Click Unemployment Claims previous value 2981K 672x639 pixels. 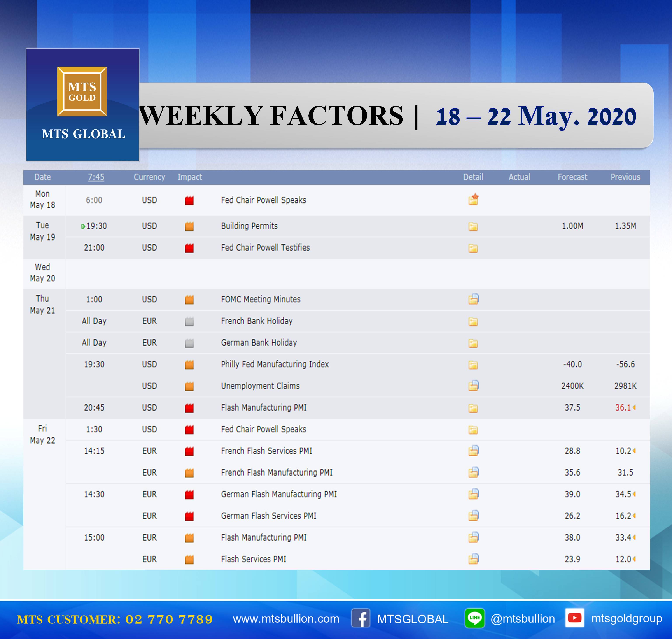click(625, 386)
